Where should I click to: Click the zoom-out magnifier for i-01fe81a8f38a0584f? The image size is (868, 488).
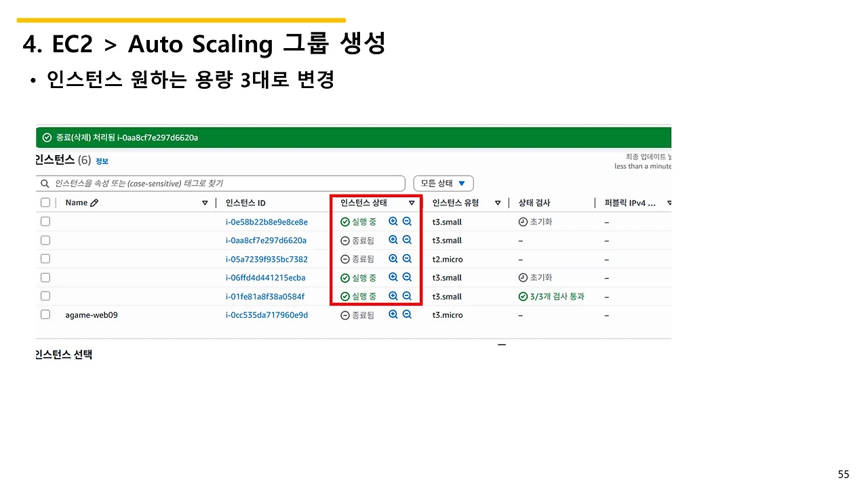pos(406,296)
